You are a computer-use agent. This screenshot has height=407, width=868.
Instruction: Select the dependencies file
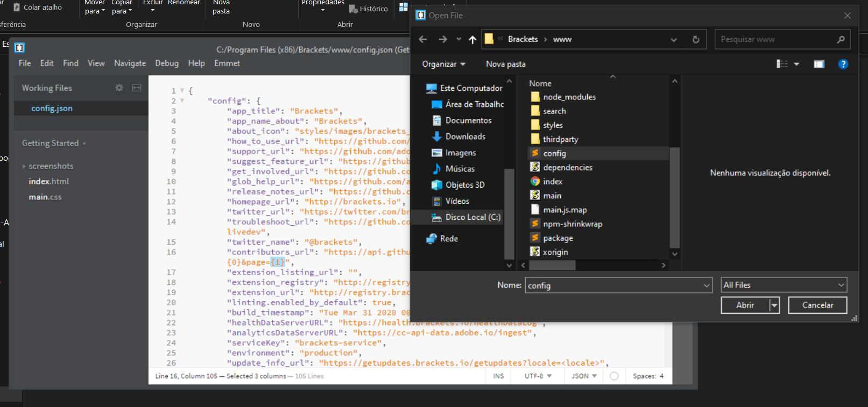click(x=561, y=167)
